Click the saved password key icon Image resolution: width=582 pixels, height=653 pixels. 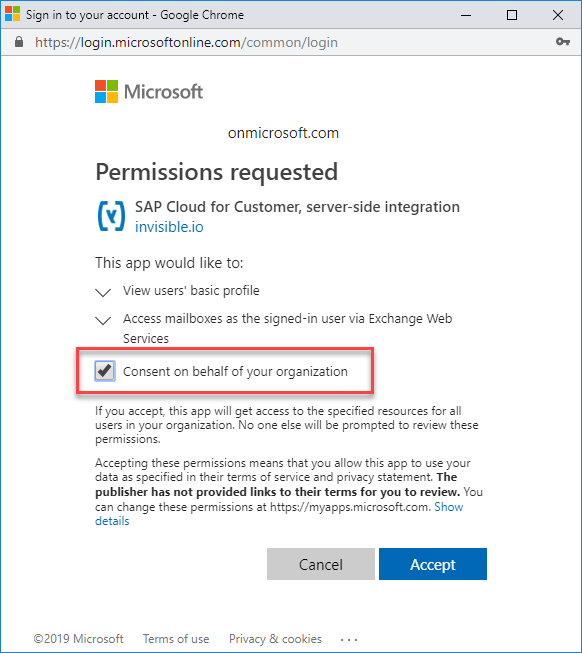pos(562,42)
